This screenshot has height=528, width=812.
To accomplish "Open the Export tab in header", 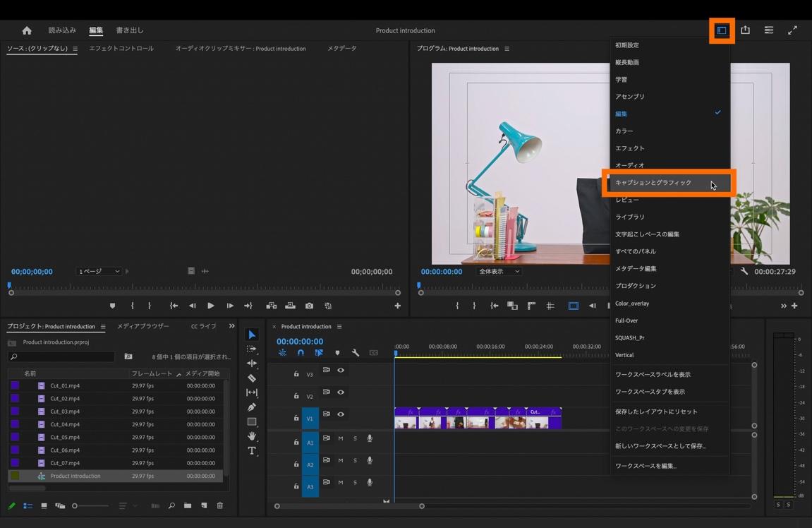I will (x=130, y=30).
